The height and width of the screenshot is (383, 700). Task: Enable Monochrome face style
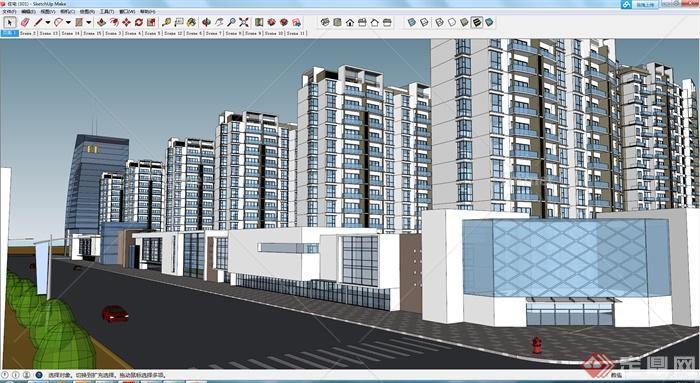pos(490,22)
